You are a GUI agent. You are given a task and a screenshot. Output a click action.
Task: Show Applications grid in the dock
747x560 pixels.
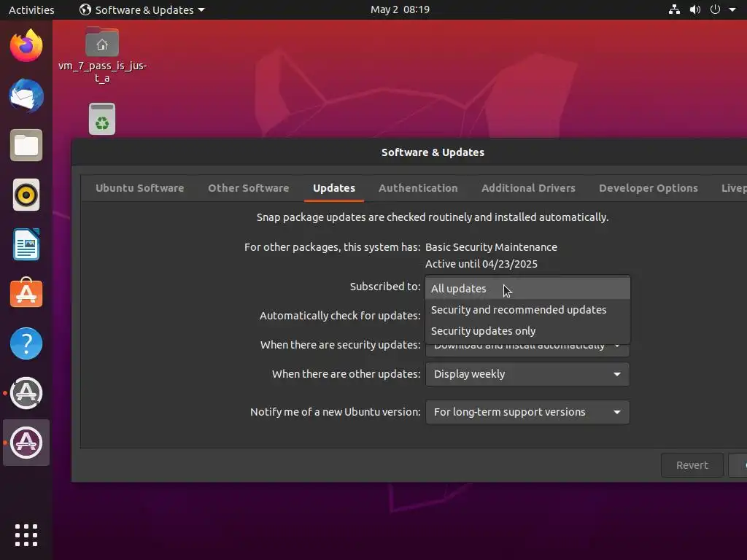26,535
